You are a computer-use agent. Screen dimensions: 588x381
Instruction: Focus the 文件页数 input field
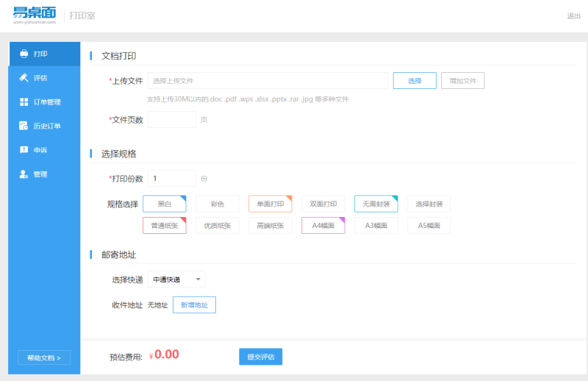pyautogui.click(x=172, y=120)
